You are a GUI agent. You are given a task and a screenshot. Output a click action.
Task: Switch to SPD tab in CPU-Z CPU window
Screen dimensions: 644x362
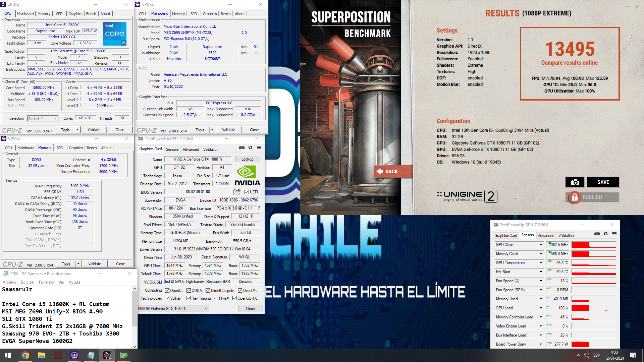pyautogui.click(x=59, y=14)
